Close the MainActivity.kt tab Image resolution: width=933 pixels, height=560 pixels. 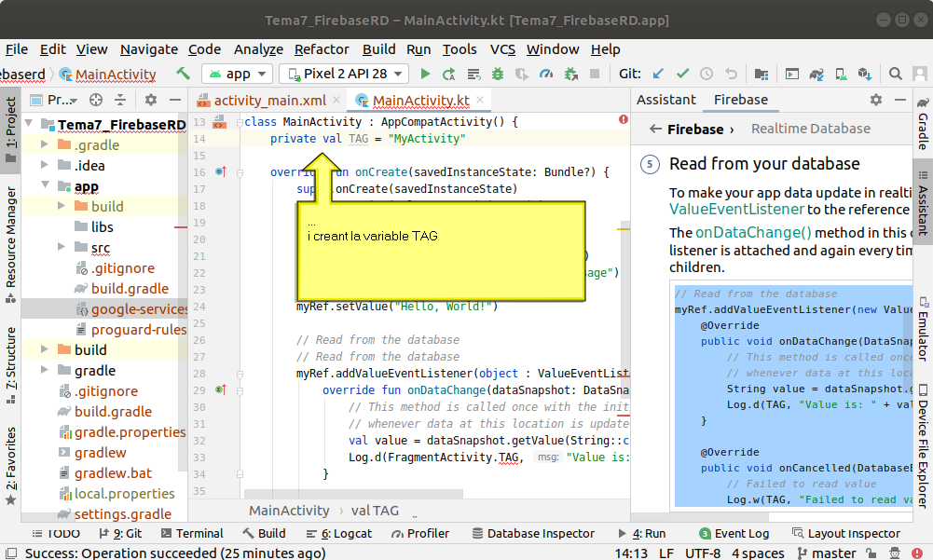tap(480, 100)
